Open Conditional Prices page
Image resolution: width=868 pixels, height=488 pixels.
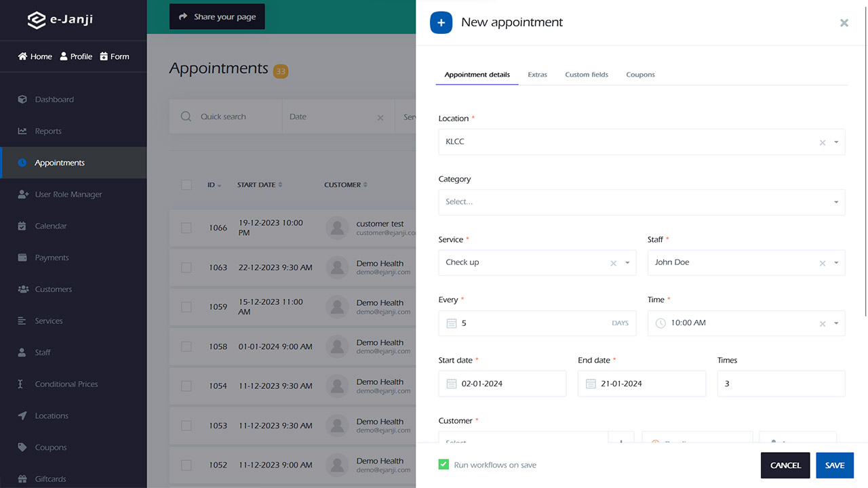73,384
